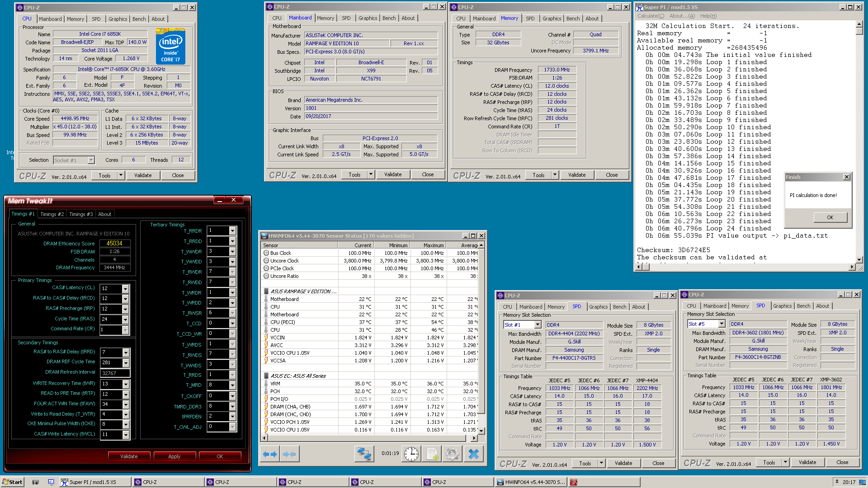This screenshot has width=868, height=488.
Task: Open the Windows Start button
Action: [12, 482]
